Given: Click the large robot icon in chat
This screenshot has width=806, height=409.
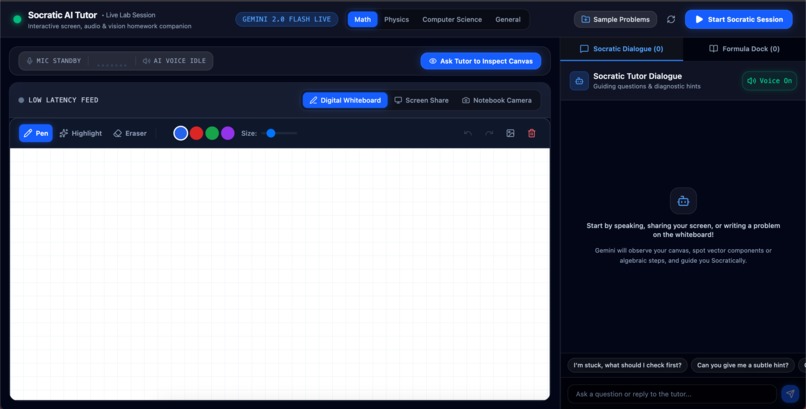Looking at the screenshot, I should (683, 201).
